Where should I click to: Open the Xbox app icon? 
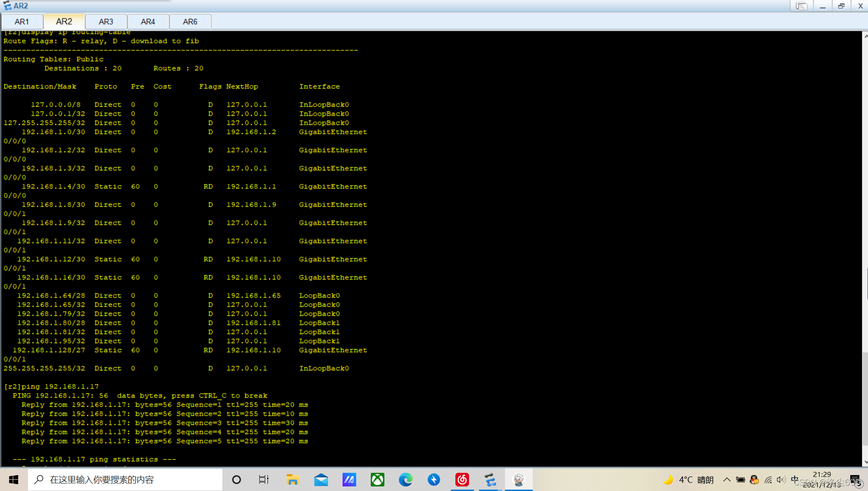coord(377,480)
